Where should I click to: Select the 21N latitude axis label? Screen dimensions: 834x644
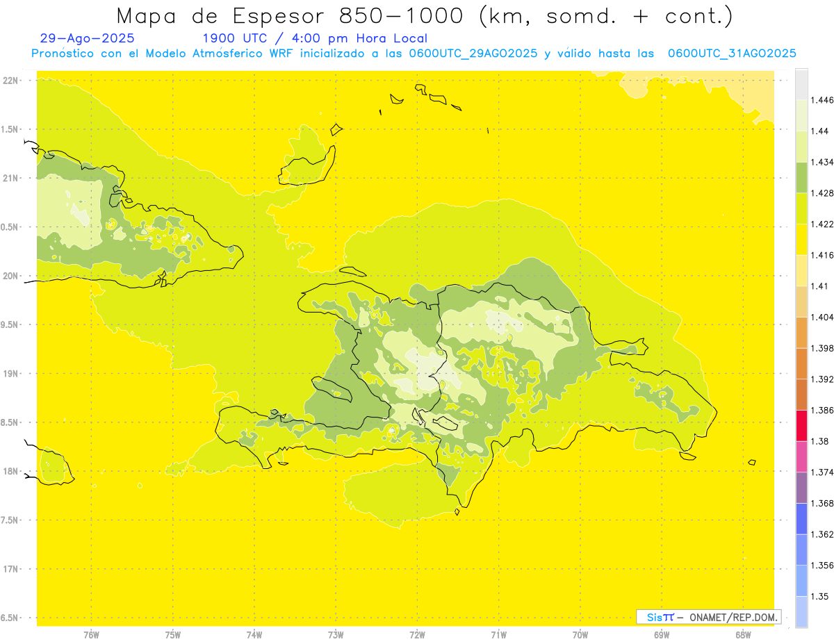click(x=10, y=178)
